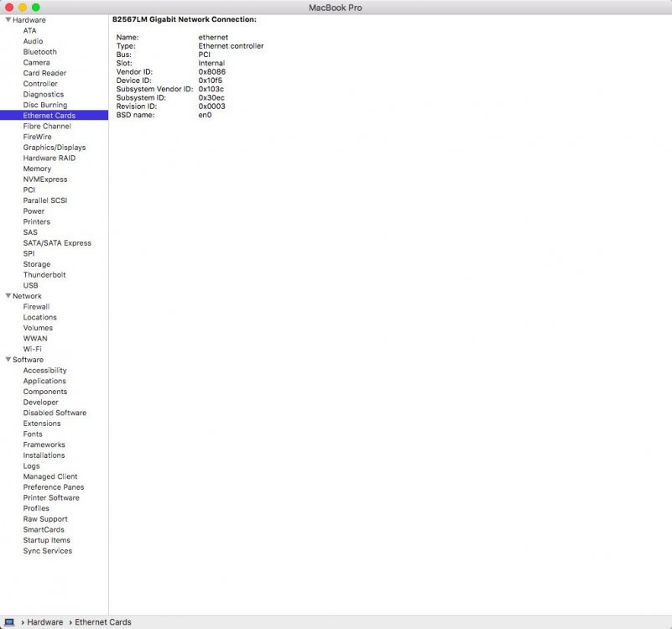Viewport: 672px width, 629px height.
Task: Open Disabled Software entry
Action: click(x=55, y=413)
